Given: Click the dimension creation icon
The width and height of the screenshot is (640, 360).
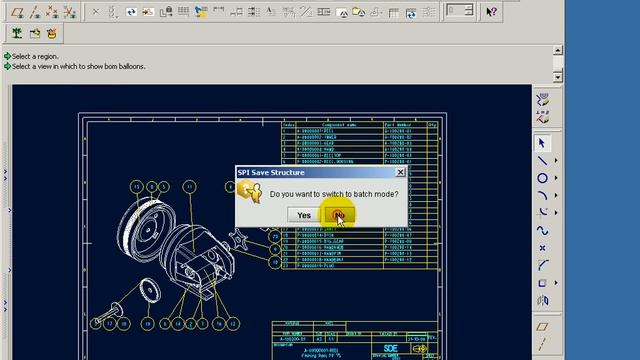Looking at the screenshot, I should [218, 10].
